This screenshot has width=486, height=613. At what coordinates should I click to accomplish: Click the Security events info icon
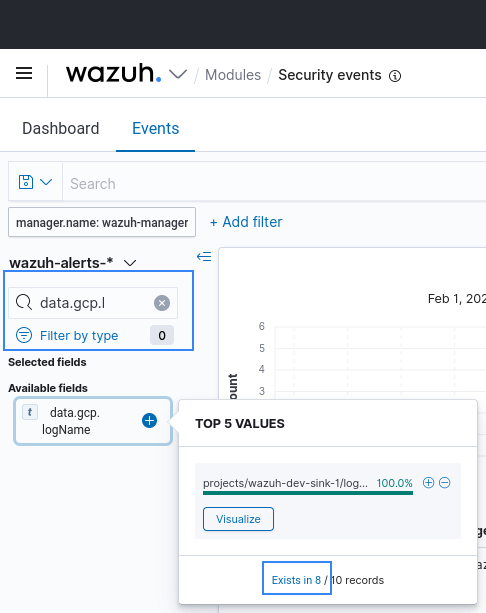(x=395, y=76)
